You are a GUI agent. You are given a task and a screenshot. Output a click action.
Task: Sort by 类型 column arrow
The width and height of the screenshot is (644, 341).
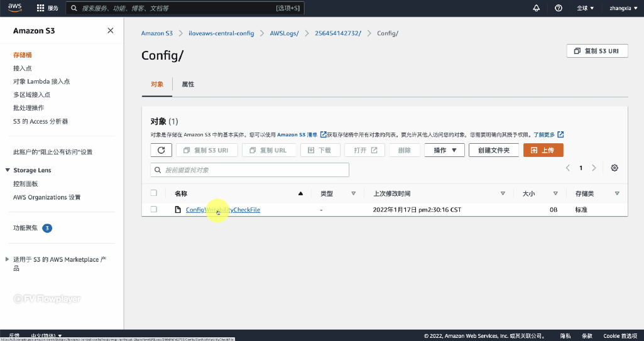[353, 193]
